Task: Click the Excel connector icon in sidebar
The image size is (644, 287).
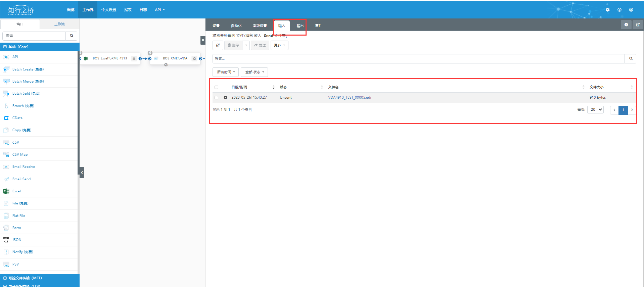Action: [x=6, y=191]
